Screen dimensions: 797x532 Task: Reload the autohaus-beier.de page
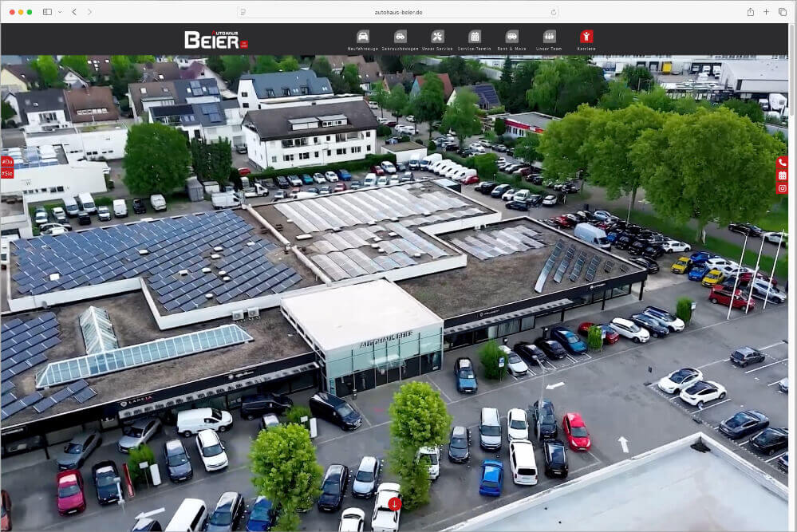552,12
